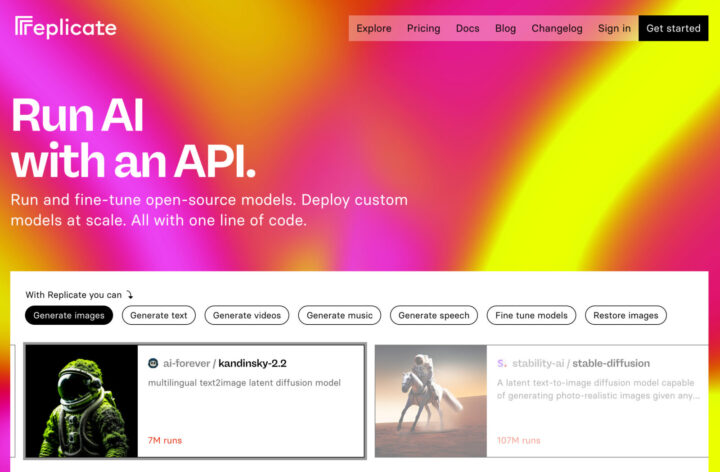
Task: Switch to Fine tune models
Action: click(x=531, y=315)
